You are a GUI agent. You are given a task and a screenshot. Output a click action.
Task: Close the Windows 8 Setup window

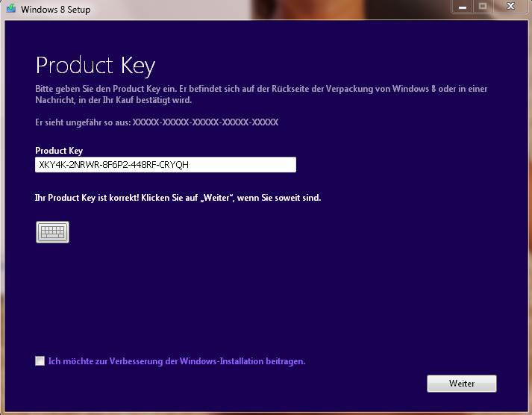[510, 7]
